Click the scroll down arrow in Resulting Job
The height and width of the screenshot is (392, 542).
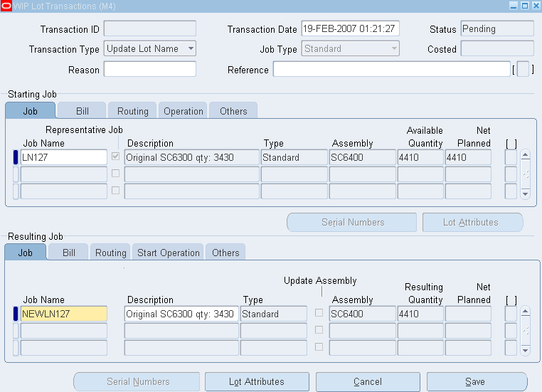pyautogui.click(x=526, y=351)
